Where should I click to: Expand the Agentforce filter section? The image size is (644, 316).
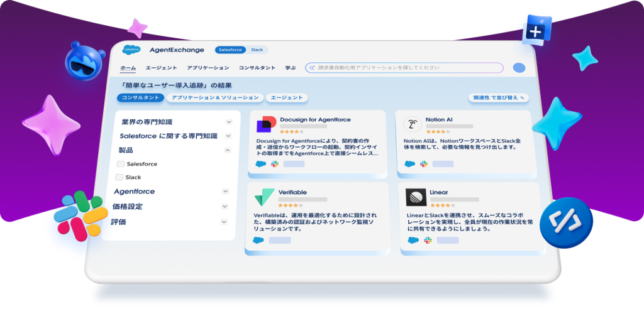click(226, 192)
